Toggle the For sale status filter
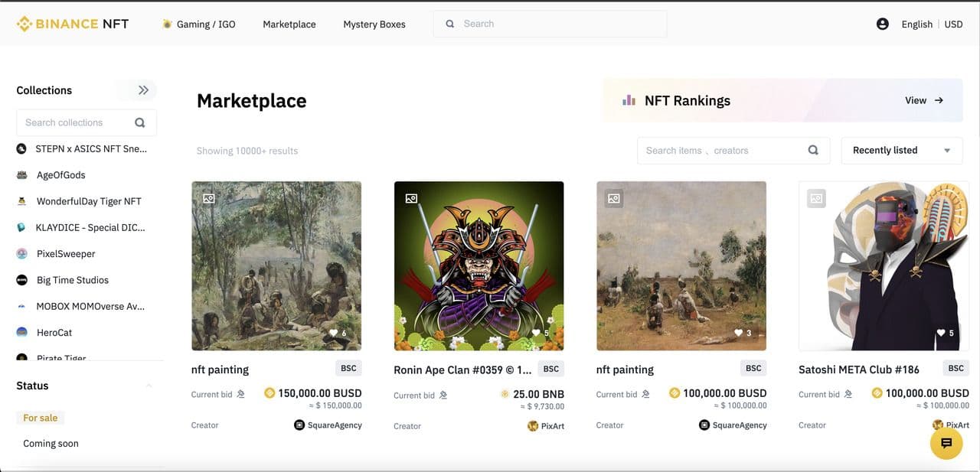The width and height of the screenshot is (980, 472). [40, 418]
